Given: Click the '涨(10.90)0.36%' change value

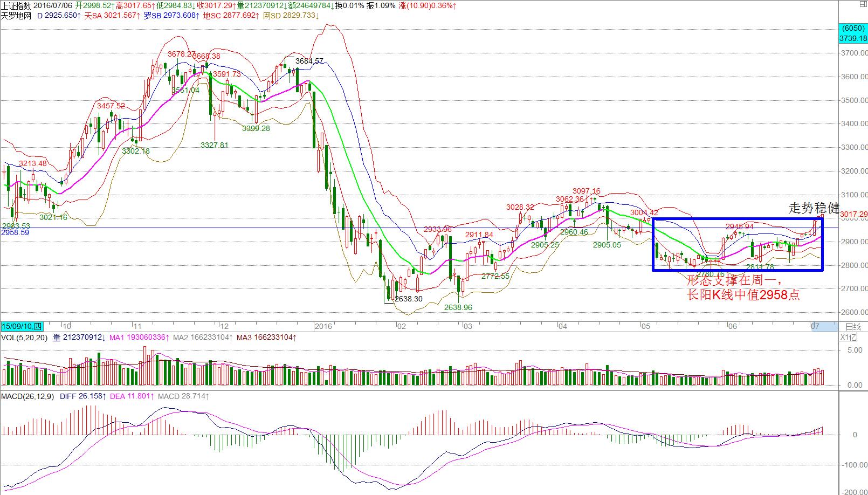Looking at the screenshot, I should click(x=428, y=5).
